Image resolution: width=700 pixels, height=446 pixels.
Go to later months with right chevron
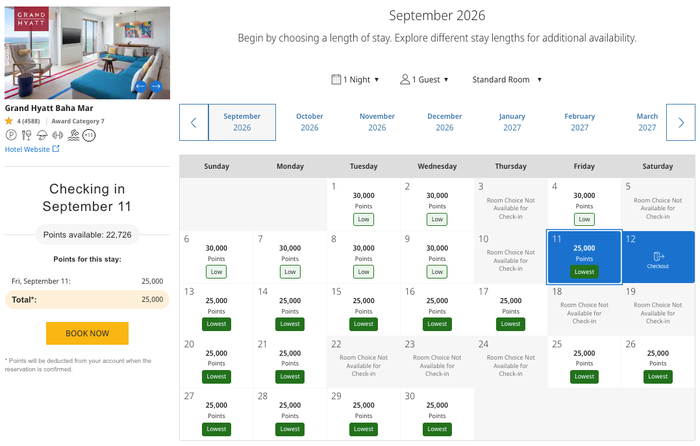click(x=681, y=122)
